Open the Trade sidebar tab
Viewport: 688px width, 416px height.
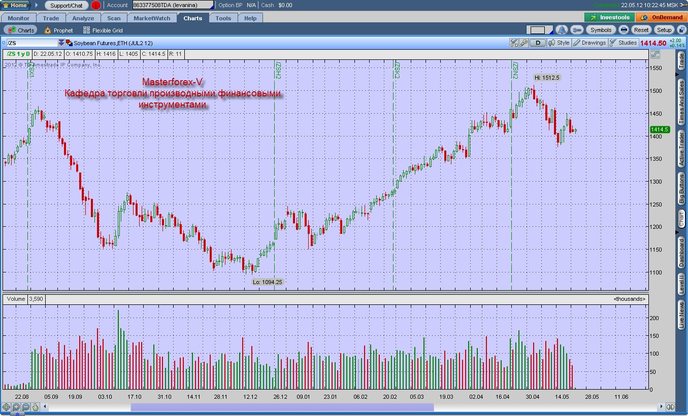(x=681, y=62)
